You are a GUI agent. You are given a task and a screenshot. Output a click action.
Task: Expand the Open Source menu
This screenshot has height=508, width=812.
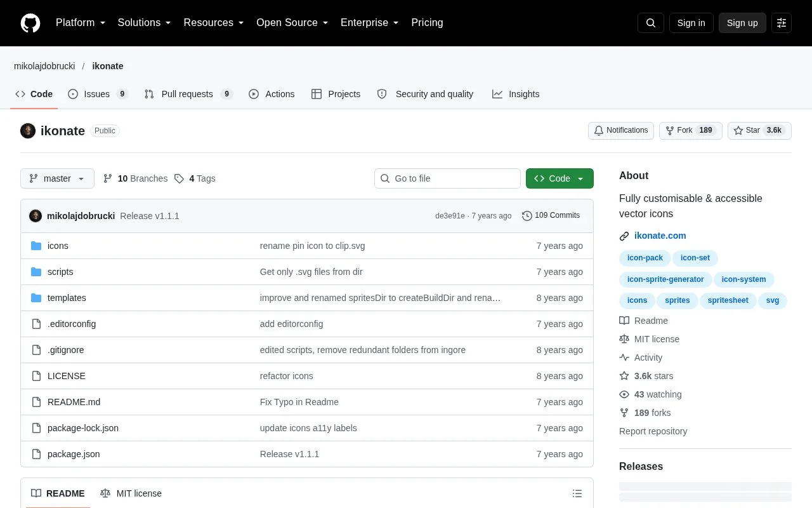tap(292, 23)
